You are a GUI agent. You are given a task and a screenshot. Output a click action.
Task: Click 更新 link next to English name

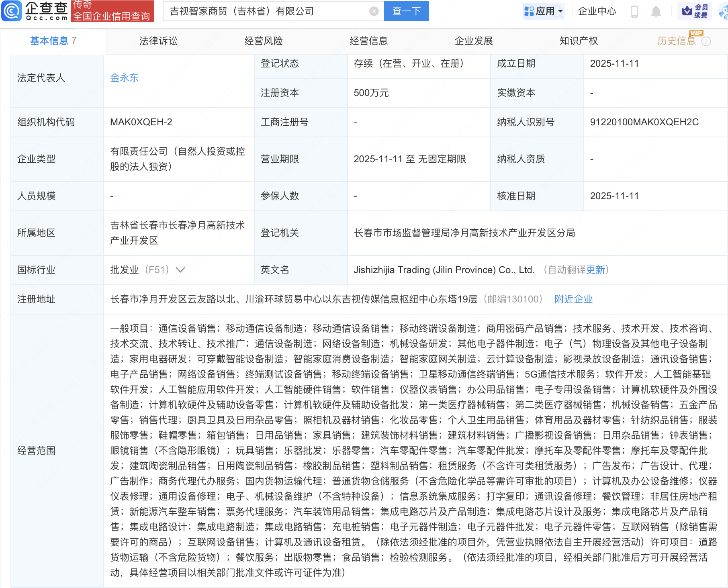pos(595,270)
